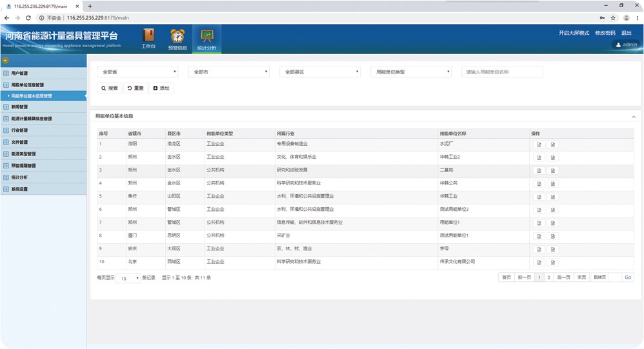
Task: Click the browser back arrow
Action: tap(6, 17)
